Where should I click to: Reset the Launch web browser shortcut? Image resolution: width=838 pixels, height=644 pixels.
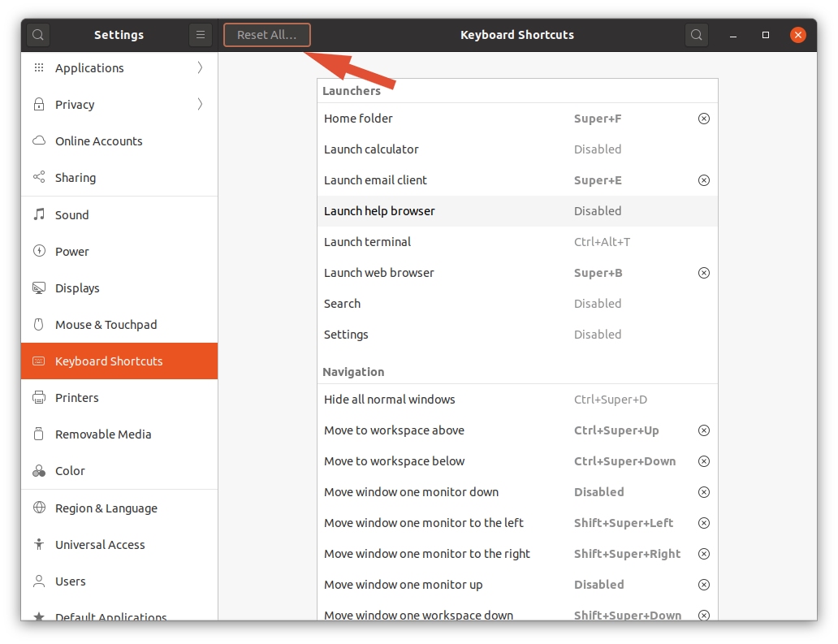click(x=704, y=273)
